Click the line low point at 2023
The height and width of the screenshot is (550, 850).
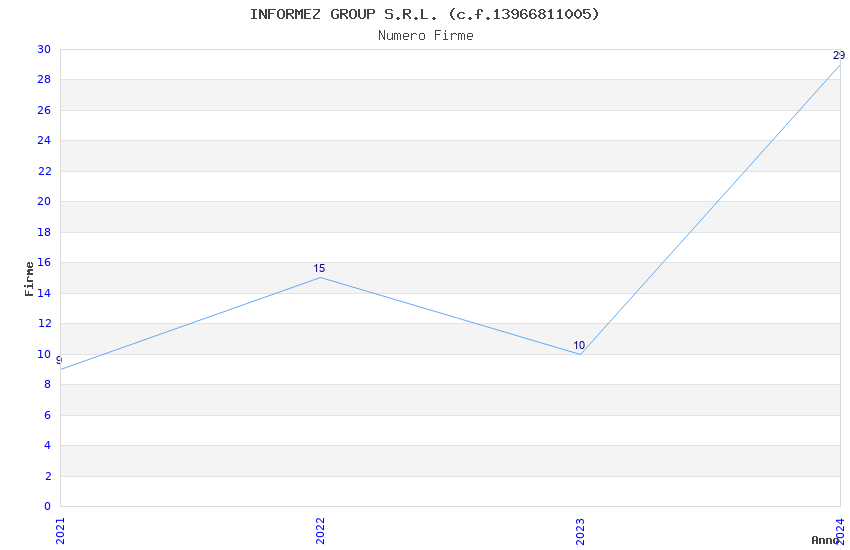point(581,354)
